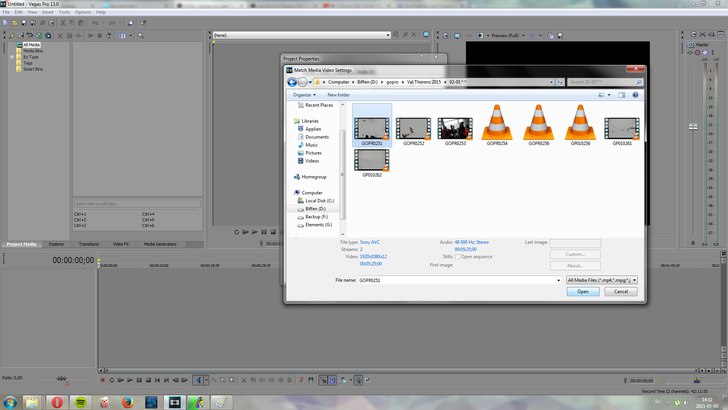Switch to the Media Generators tab
The image size is (728, 410).
click(159, 243)
